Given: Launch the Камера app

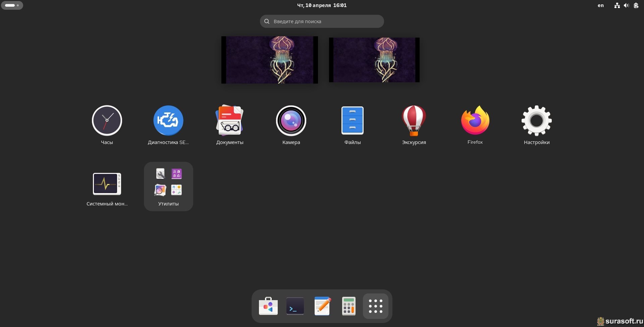Looking at the screenshot, I should [291, 121].
